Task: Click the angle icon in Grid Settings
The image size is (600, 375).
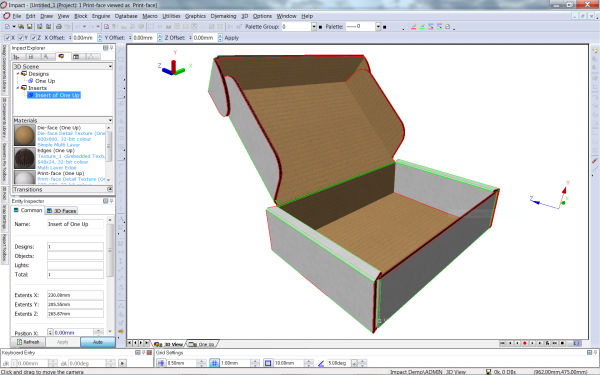Action: coord(321,363)
